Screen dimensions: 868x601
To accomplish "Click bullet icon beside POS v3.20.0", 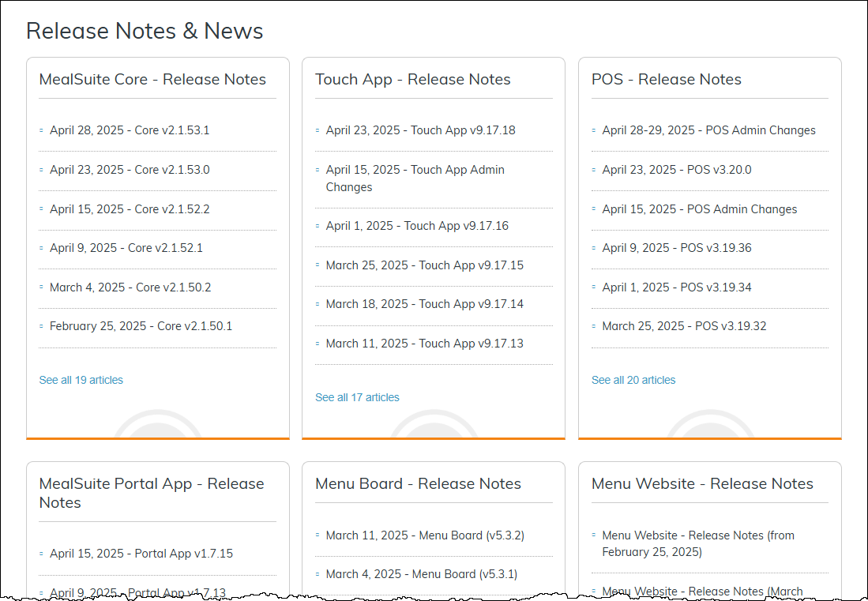I will [x=593, y=170].
